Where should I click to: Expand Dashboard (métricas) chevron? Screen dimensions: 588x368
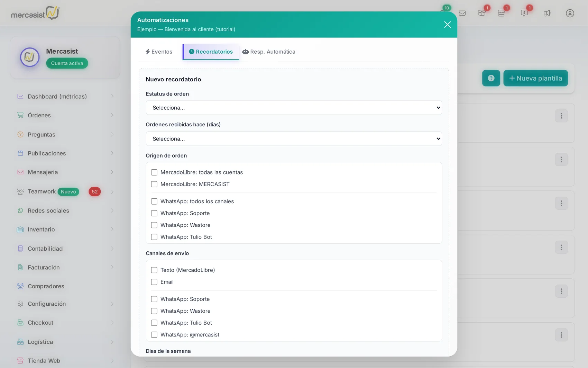click(112, 97)
